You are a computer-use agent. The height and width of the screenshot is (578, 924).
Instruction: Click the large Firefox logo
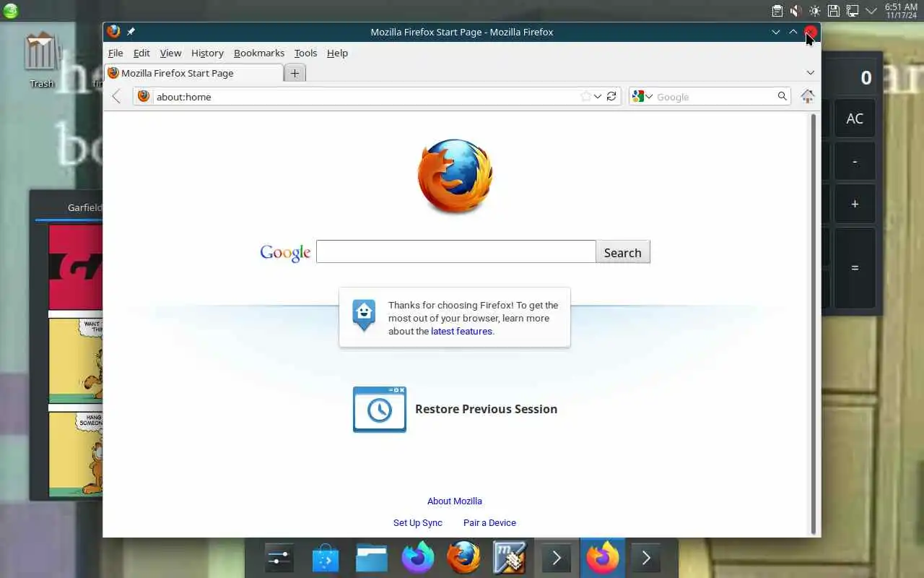pos(455,176)
